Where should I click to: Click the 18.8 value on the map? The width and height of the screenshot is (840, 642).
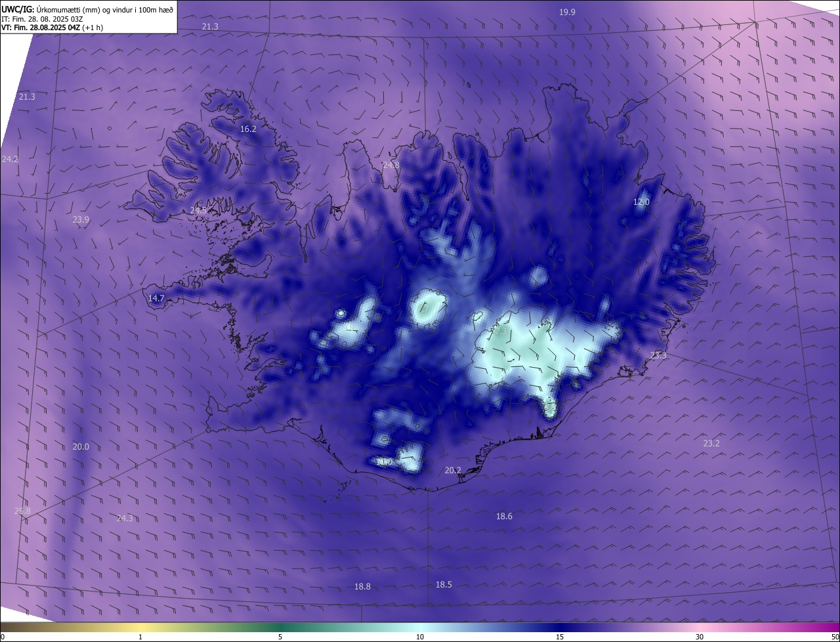click(x=362, y=586)
